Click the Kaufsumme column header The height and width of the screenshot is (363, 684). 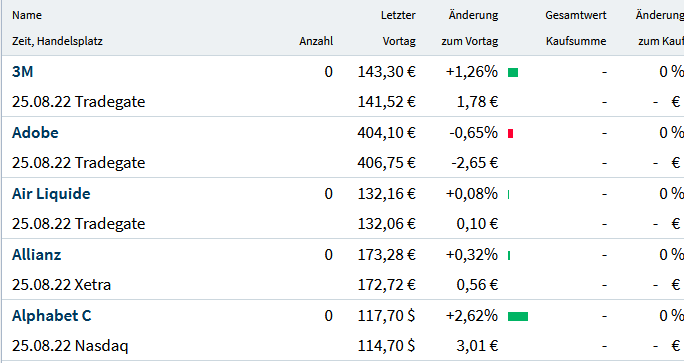point(576,41)
